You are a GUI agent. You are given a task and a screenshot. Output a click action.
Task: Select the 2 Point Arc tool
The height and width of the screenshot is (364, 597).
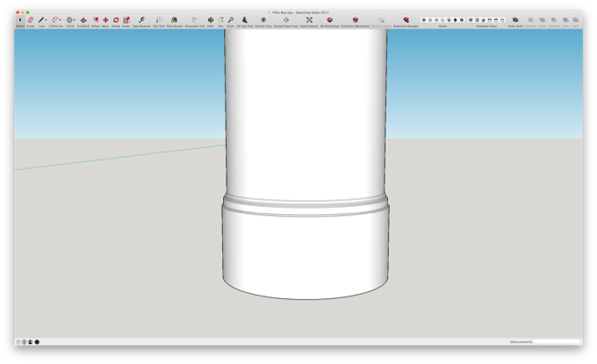(55, 20)
